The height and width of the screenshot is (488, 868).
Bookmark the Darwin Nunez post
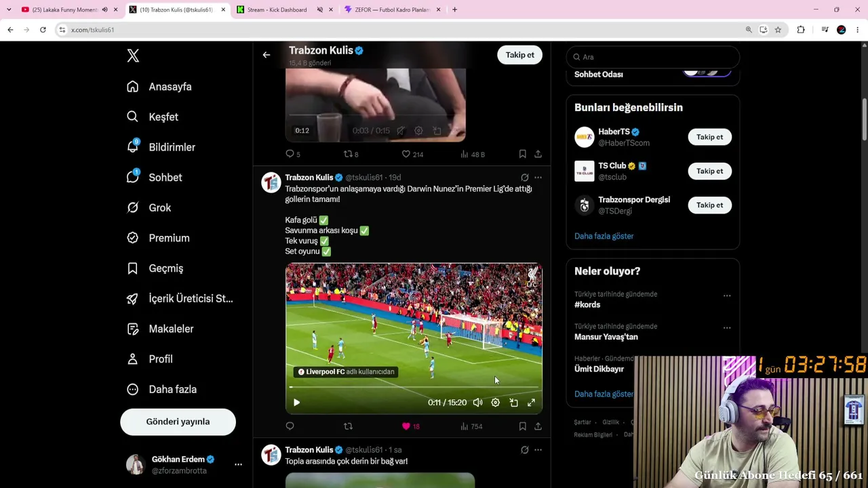click(x=522, y=426)
